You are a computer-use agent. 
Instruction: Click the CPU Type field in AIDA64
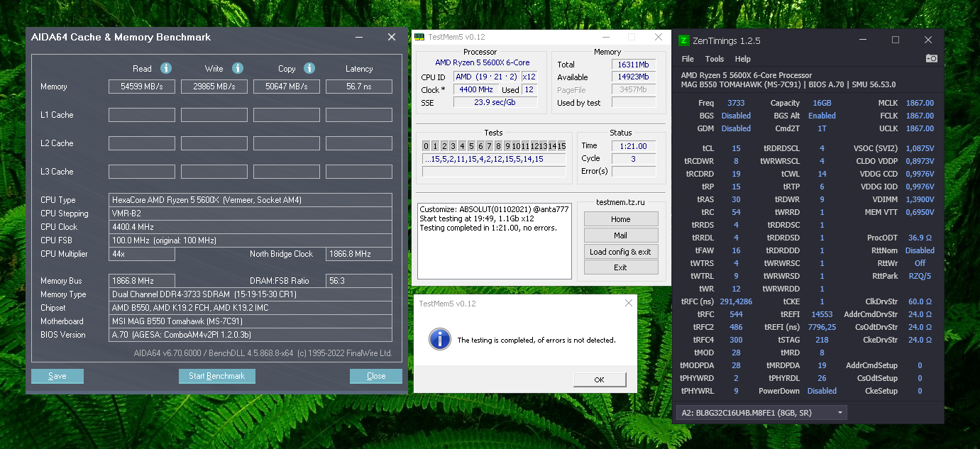[250, 200]
